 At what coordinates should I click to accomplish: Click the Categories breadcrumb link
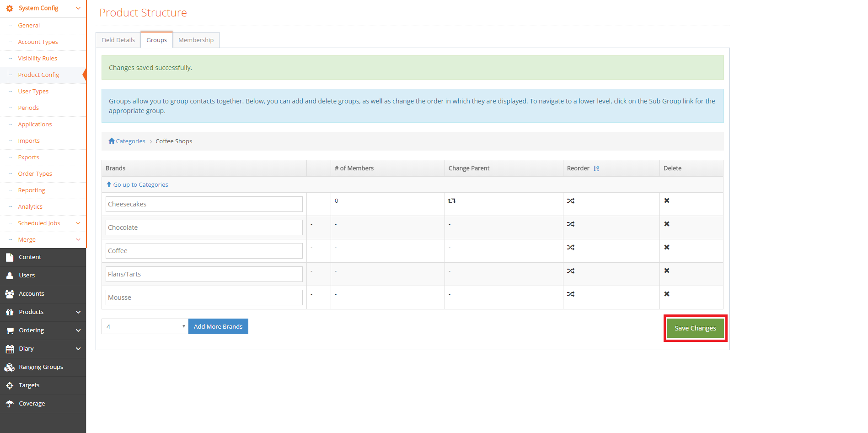point(130,141)
